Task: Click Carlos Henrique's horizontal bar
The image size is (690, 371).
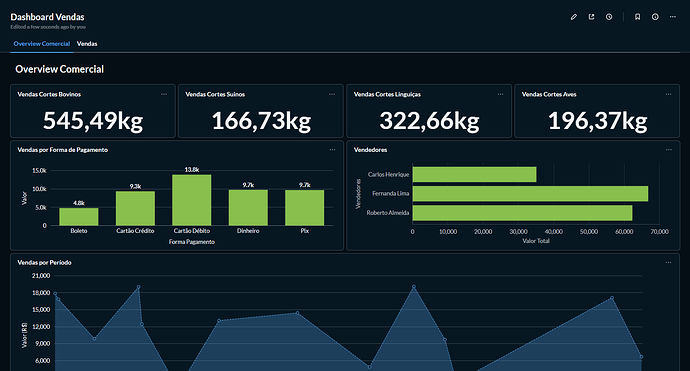Action: point(474,174)
